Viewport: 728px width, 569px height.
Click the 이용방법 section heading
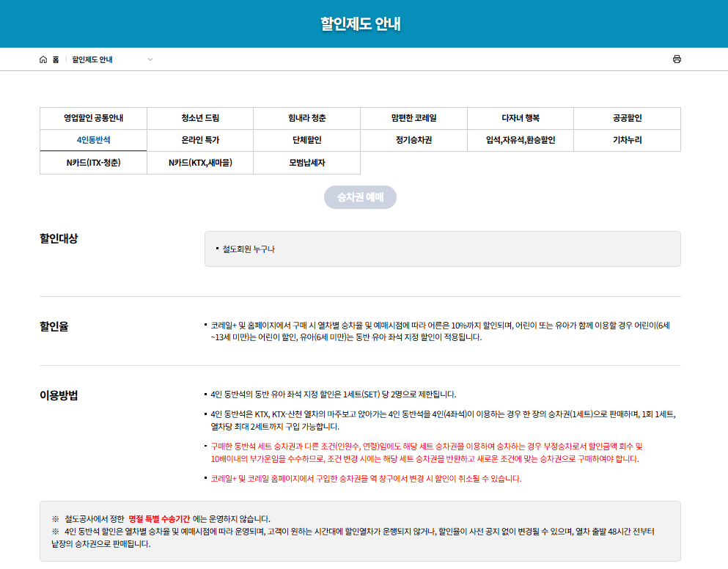coord(59,395)
